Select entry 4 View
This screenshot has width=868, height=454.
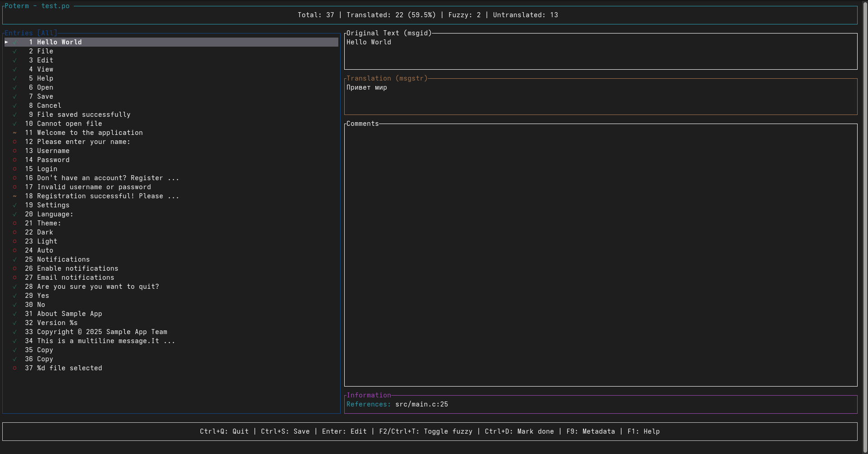[x=171, y=69]
